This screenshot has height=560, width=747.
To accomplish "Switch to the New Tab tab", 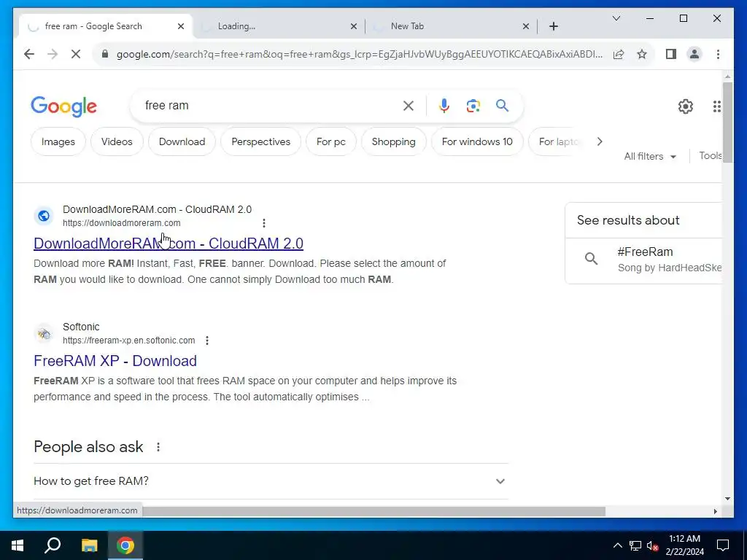I will [451, 26].
